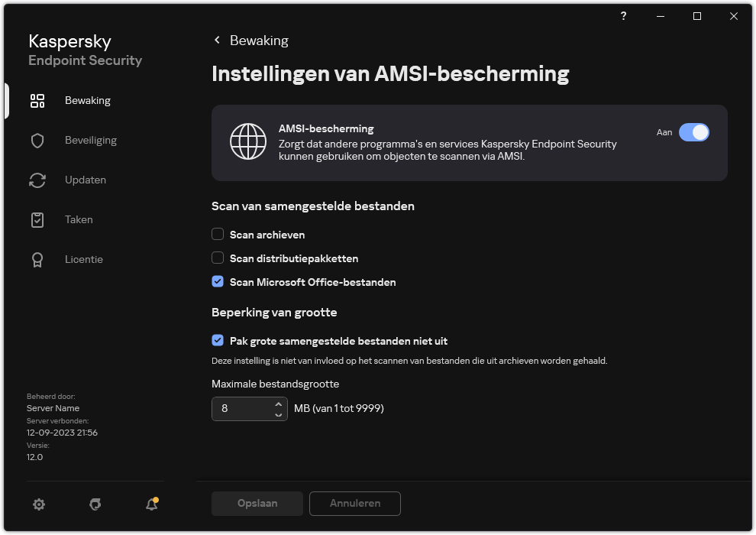Enable Scan distributiepakketten
The image size is (756, 535).
click(218, 258)
